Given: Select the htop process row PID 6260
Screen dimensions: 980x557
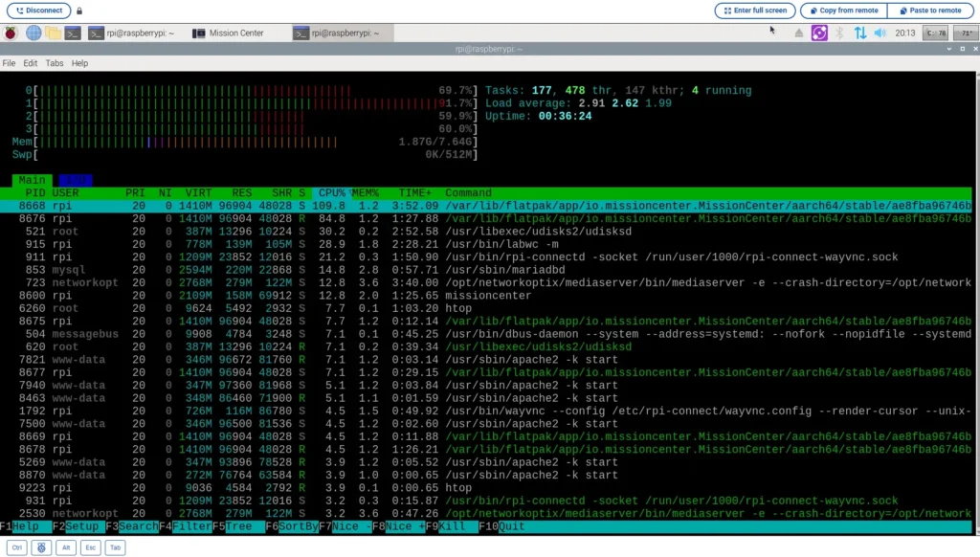Looking at the screenshot, I should pyautogui.click(x=485, y=308).
